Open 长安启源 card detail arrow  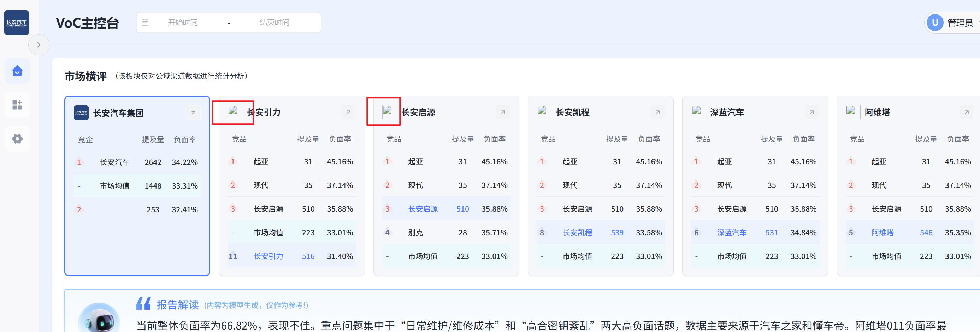(x=503, y=112)
